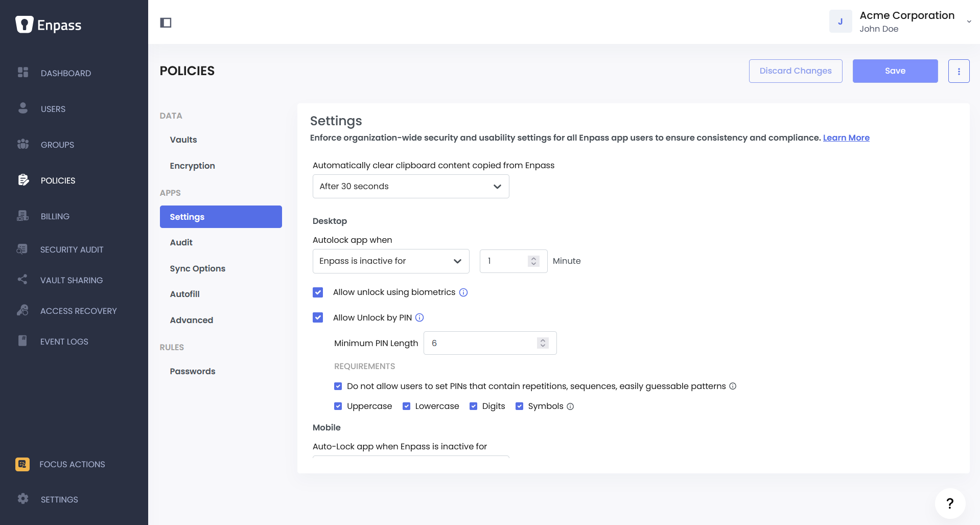Image resolution: width=980 pixels, height=525 pixels.
Task: Navigate to Groups page
Action: coord(57,145)
